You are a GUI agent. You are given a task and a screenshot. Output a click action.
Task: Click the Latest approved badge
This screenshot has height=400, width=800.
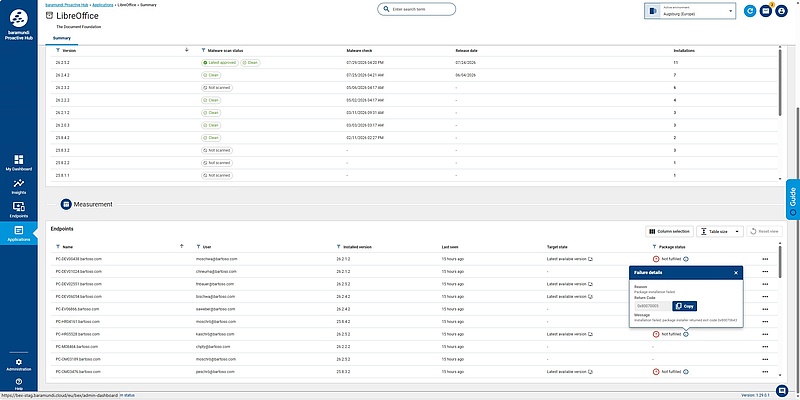click(219, 62)
